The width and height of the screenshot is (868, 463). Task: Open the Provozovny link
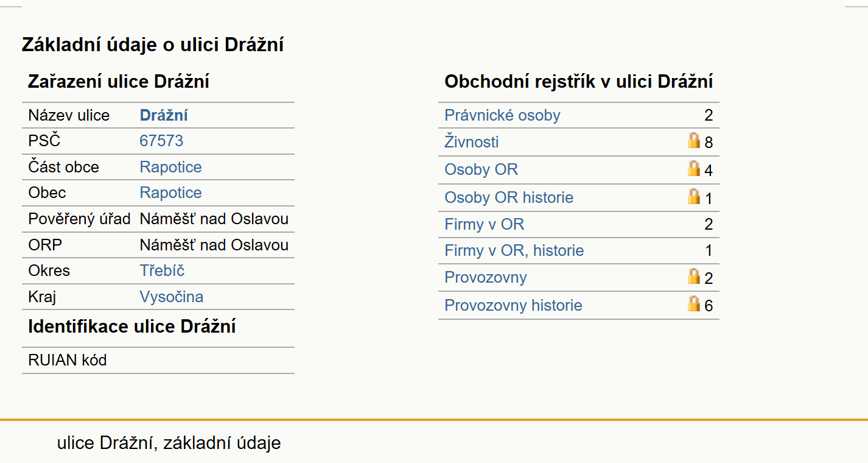486,277
